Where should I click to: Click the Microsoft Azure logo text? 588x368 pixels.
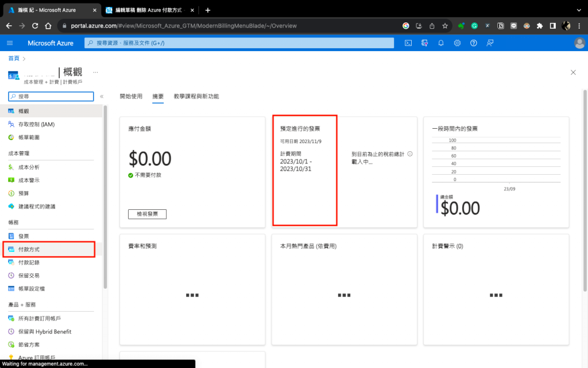tap(51, 43)
